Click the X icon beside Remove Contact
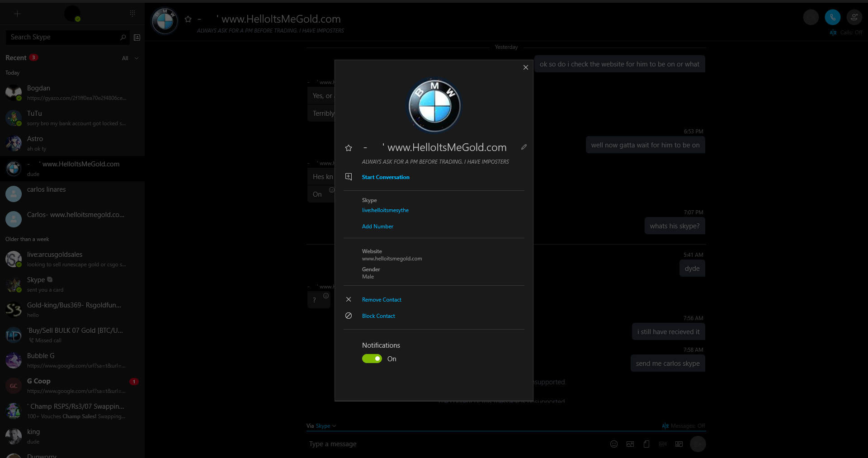The image size is (868, 458). pyautogui.click(x=349, y=299)
